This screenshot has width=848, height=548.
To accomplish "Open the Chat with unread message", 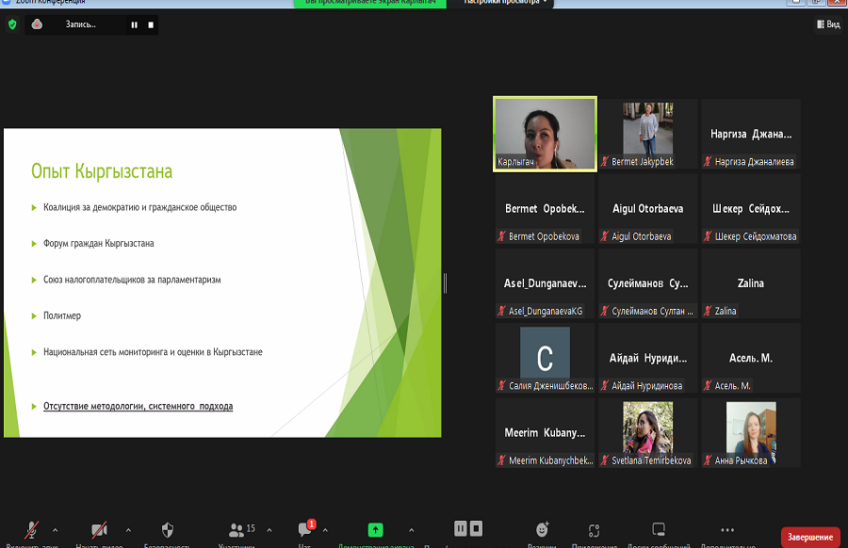I will [x=305, y=530].
